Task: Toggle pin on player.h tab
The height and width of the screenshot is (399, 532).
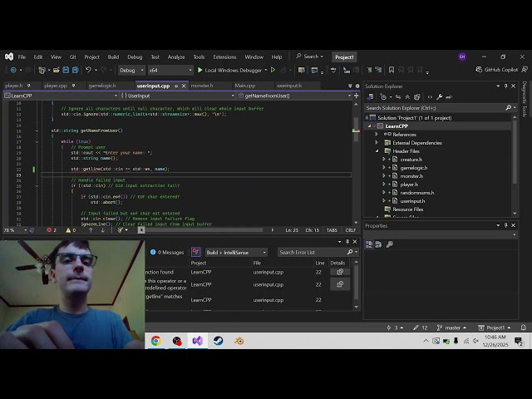Action: click(x=29, y=86)
